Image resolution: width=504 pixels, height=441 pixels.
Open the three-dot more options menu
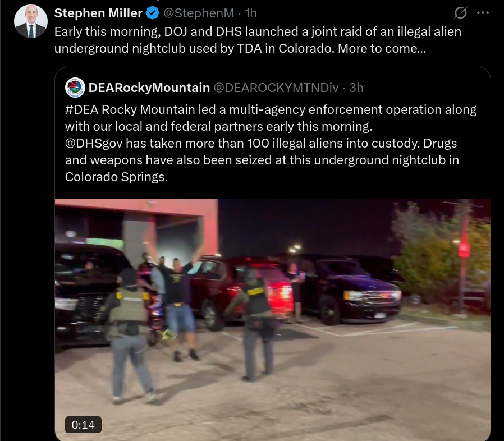pyautogui.click(x=483, y=13)
